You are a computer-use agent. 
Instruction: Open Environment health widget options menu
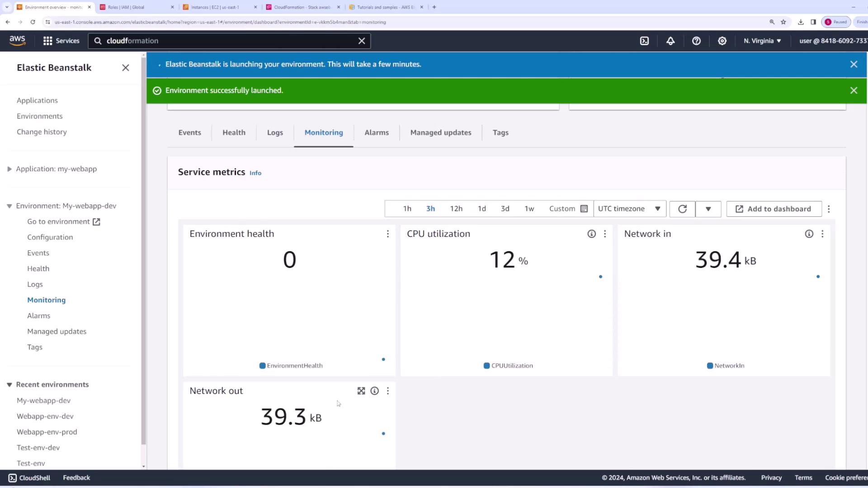[x=387, y=234]
